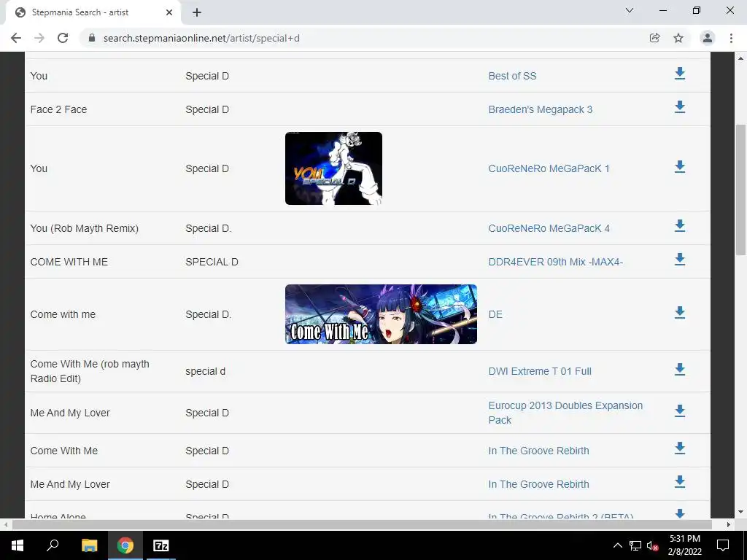Click the address bar URL
Image resolution: width=747 pixels, height=560 pixels.
[x=201, y=38]
